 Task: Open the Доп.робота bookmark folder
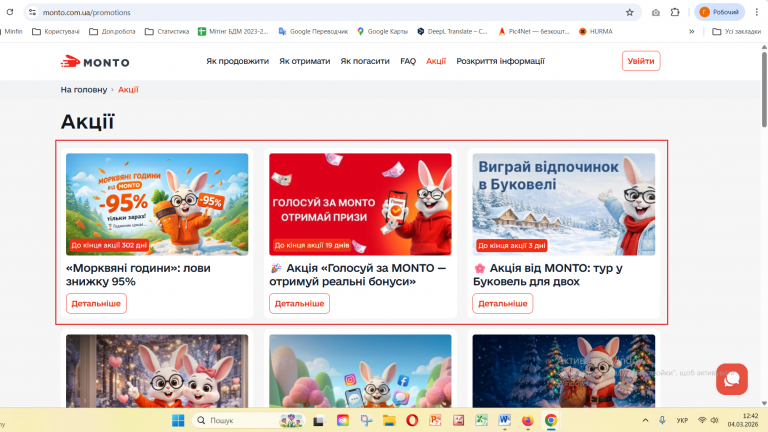point(112,31)
